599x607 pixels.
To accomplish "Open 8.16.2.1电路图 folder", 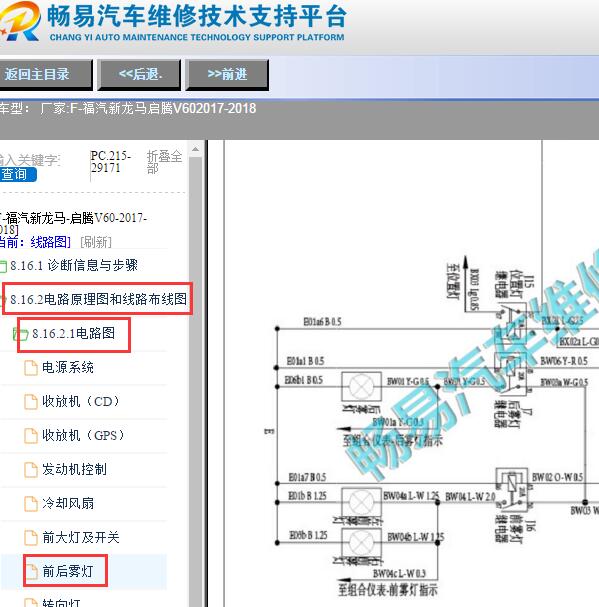I will click(x=74, y=333).
